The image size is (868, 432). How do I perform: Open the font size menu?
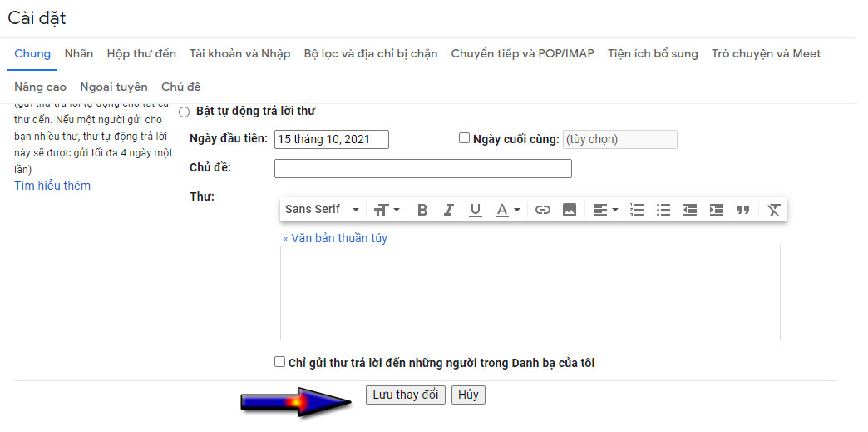tap(387, 210)
